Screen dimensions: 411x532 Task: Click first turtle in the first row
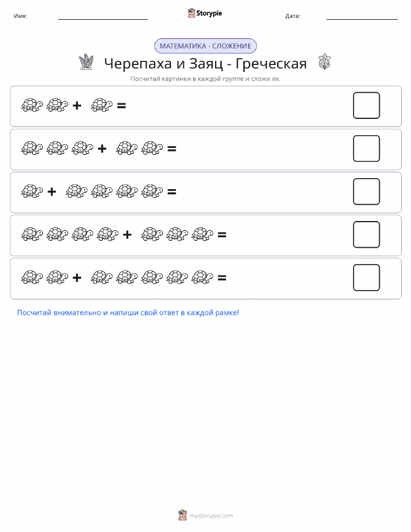click(32, 105)
